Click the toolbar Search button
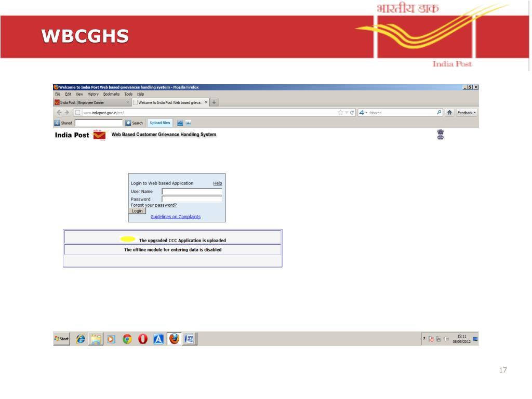 (134, 123)
